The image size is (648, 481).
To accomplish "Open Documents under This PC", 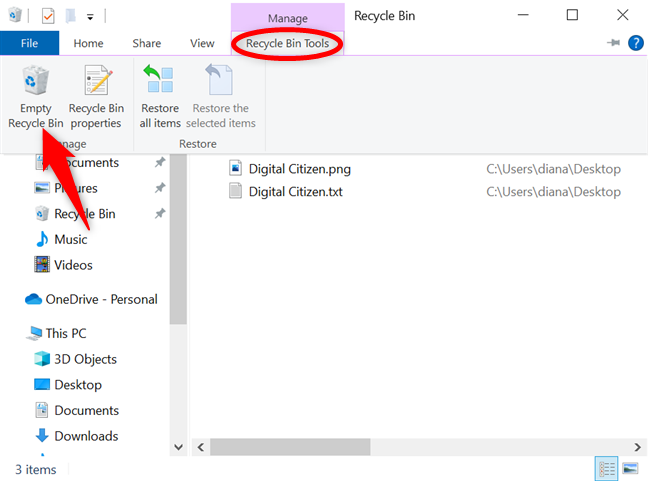I will [x=86, y=410].
